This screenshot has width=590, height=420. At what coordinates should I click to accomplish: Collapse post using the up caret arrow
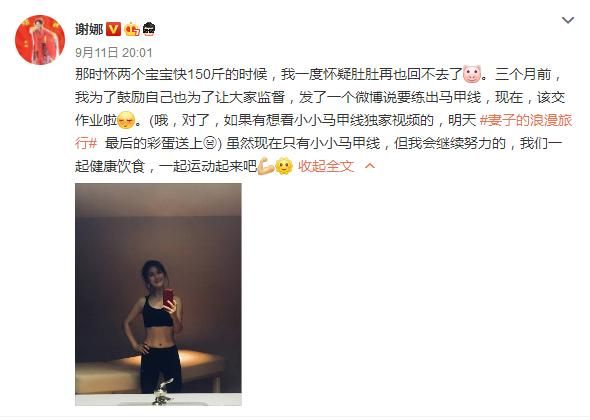click(370, 166)
